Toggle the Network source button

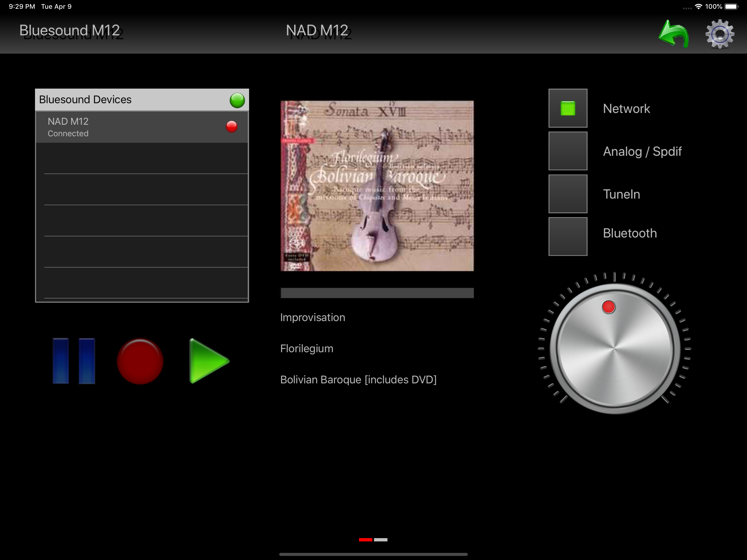568,109
